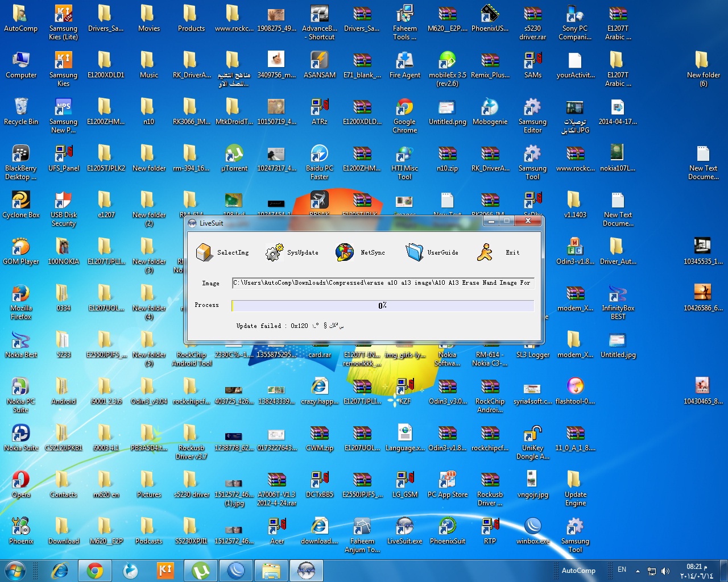This screenshot has width=728, height=582.
Task: Select the Phoenix desktop icon
Action: tap(21, 531)
